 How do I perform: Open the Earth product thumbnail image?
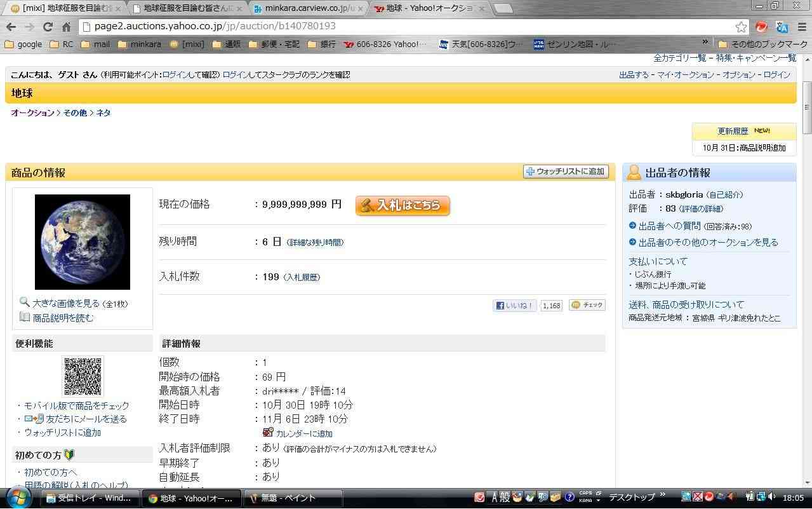[x=83, y=242]
